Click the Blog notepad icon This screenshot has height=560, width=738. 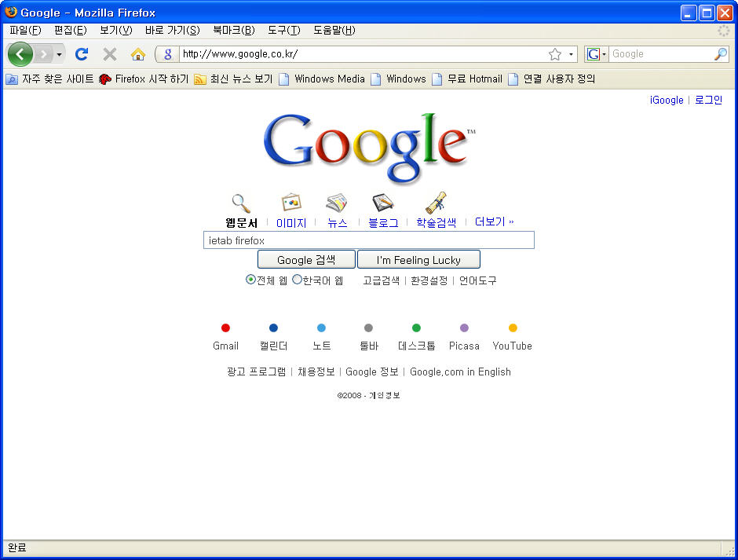(382, 203)
